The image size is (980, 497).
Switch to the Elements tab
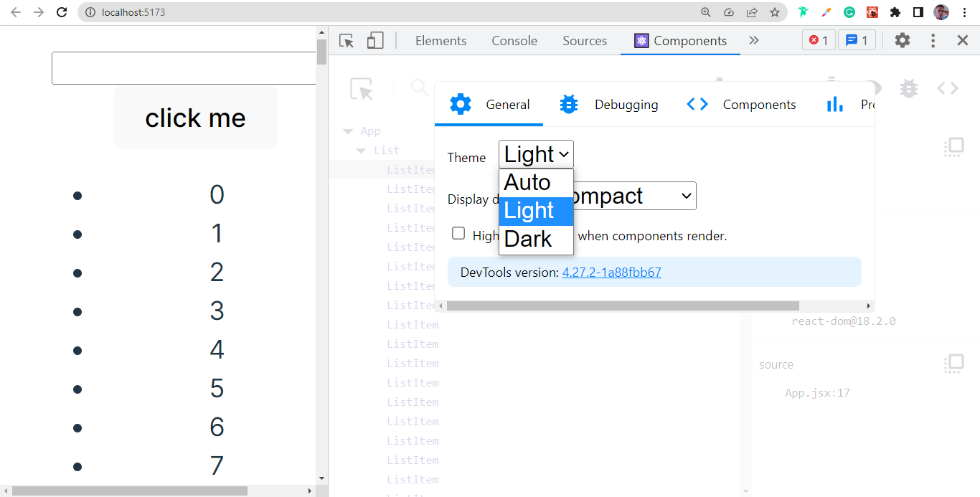[440, 41]
